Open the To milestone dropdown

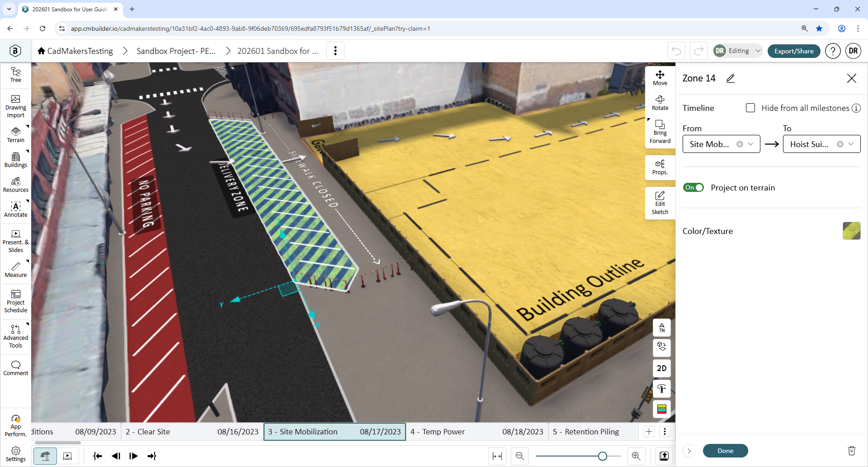[x=821, y=144]
